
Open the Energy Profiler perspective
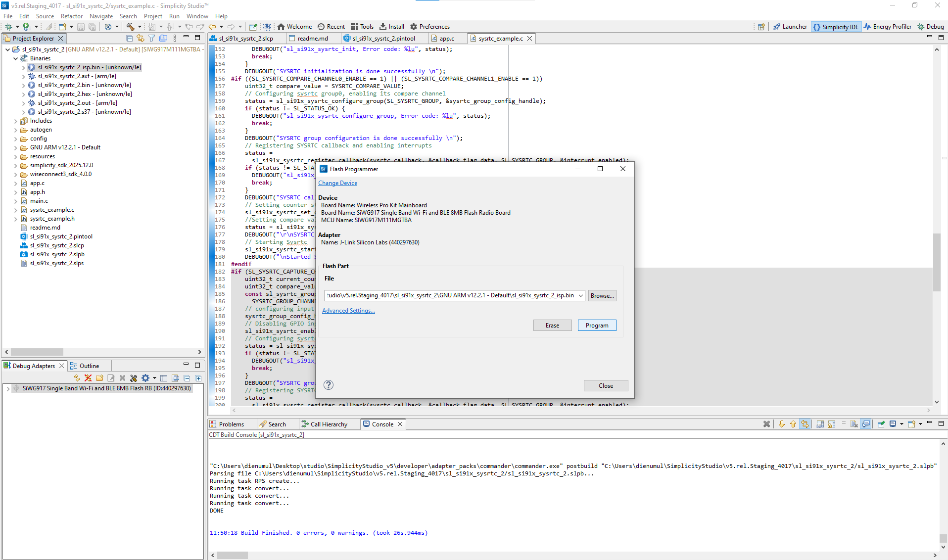click(887, 27)
